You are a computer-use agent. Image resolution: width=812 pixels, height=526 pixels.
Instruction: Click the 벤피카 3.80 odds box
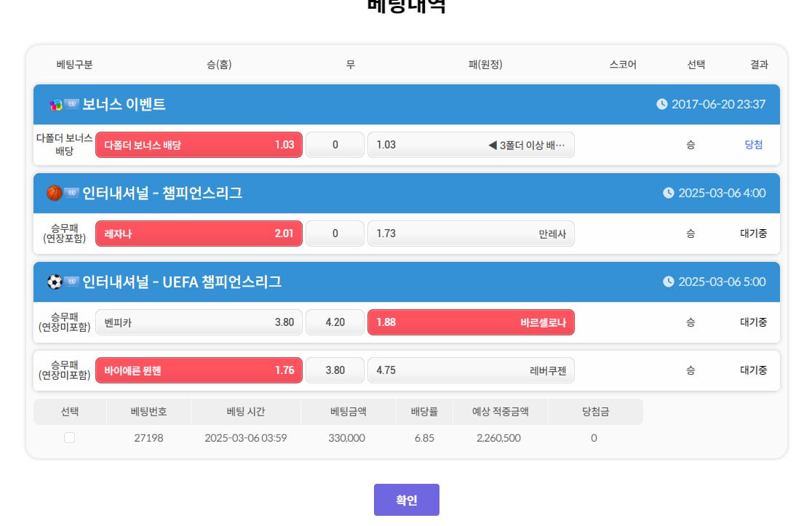(x=199, y=322)
